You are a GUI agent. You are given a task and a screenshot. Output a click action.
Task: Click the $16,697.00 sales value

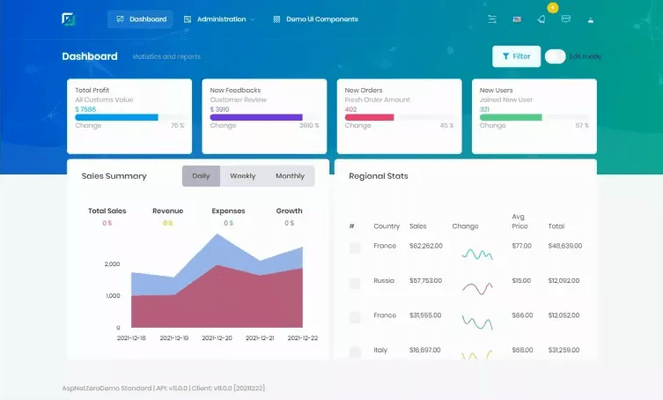pyautogui.click(x=425, y=350)
